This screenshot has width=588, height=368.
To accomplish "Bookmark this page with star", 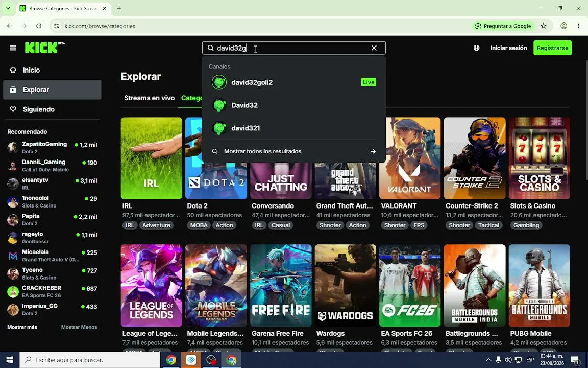I will coord(544,26).
